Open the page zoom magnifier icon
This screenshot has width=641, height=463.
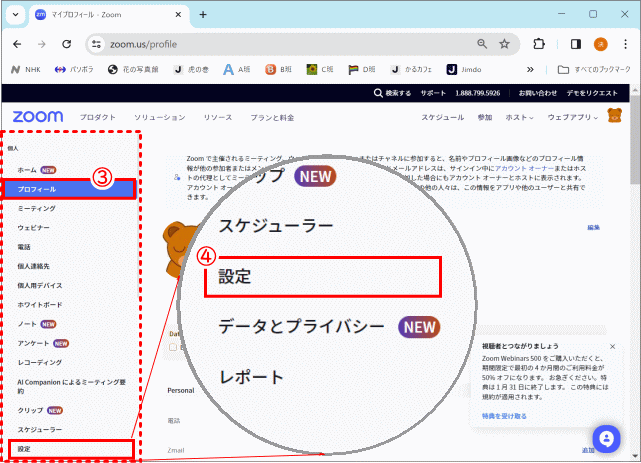pyautogui.click(x=482, y=44)
